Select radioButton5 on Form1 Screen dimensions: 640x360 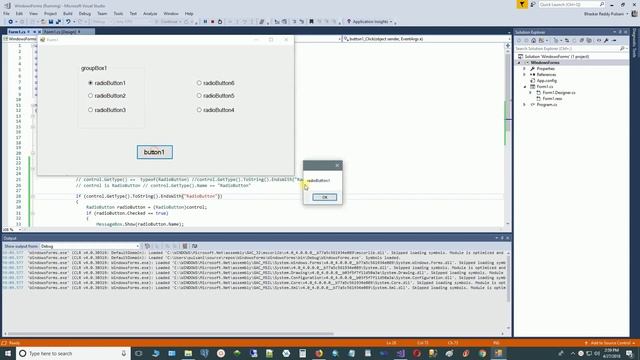coord(216,96)
